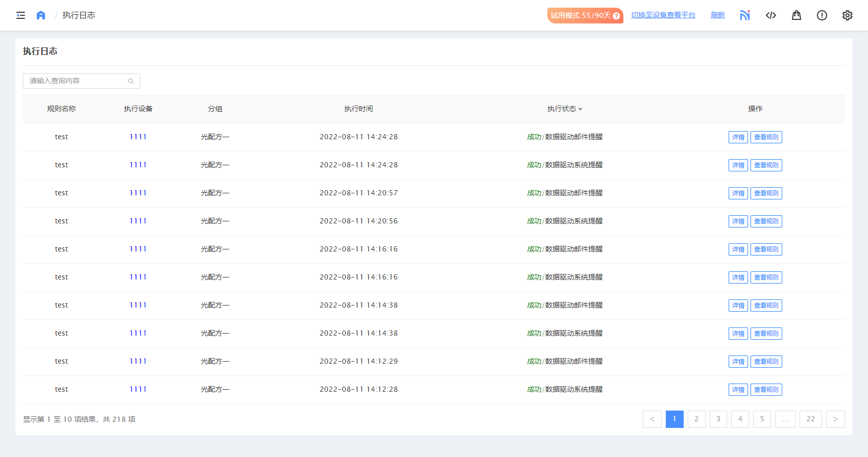Click the 刷新 refresh link
The image size is (868, 457).
click(x=718, y=15)
